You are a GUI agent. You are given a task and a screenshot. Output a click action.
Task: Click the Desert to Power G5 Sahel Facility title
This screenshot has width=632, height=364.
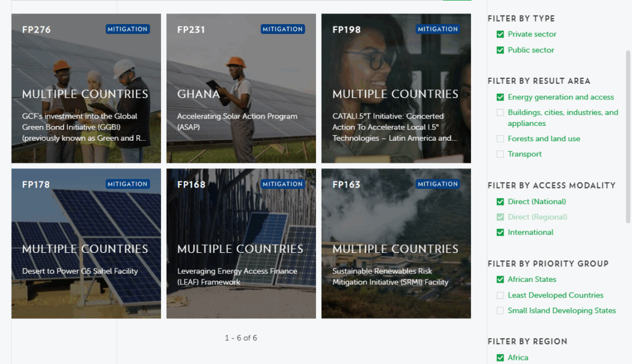(80, 271)
